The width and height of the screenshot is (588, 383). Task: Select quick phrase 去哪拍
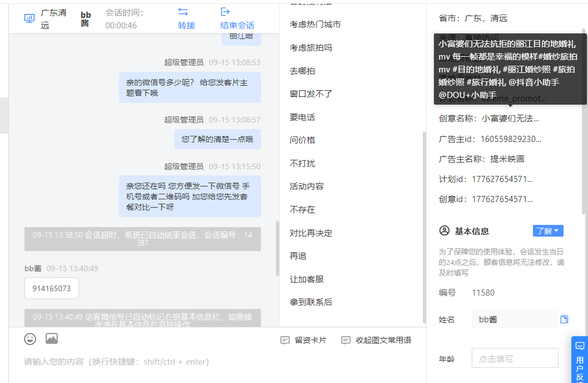(x=302, y=71)
